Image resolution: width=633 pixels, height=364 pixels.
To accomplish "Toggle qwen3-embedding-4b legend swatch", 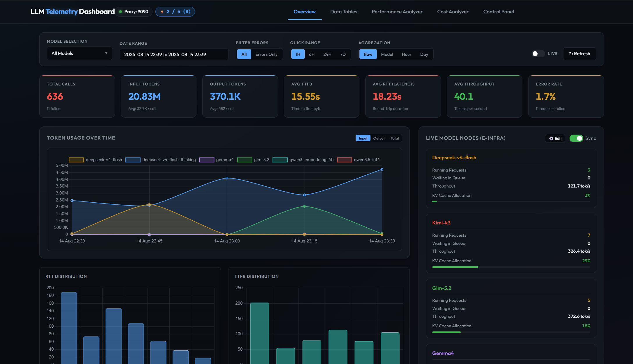I will click(280, 160).
